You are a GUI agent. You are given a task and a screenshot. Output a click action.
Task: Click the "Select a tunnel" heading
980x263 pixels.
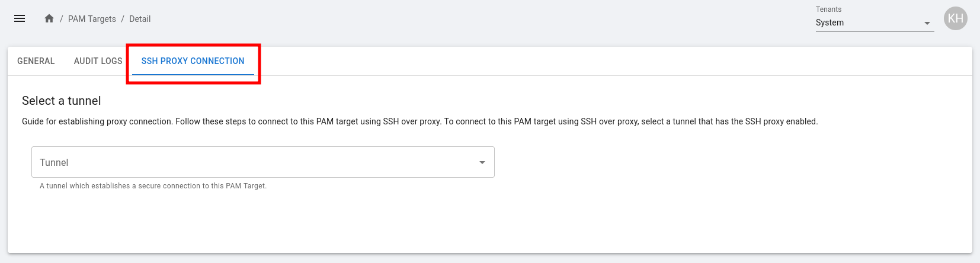(62, 101)
